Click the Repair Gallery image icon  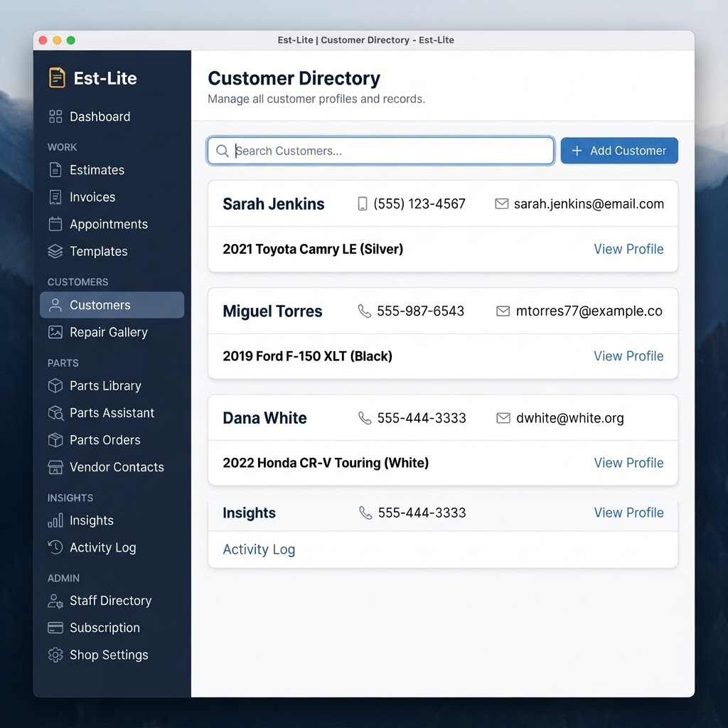coord(55,332)
